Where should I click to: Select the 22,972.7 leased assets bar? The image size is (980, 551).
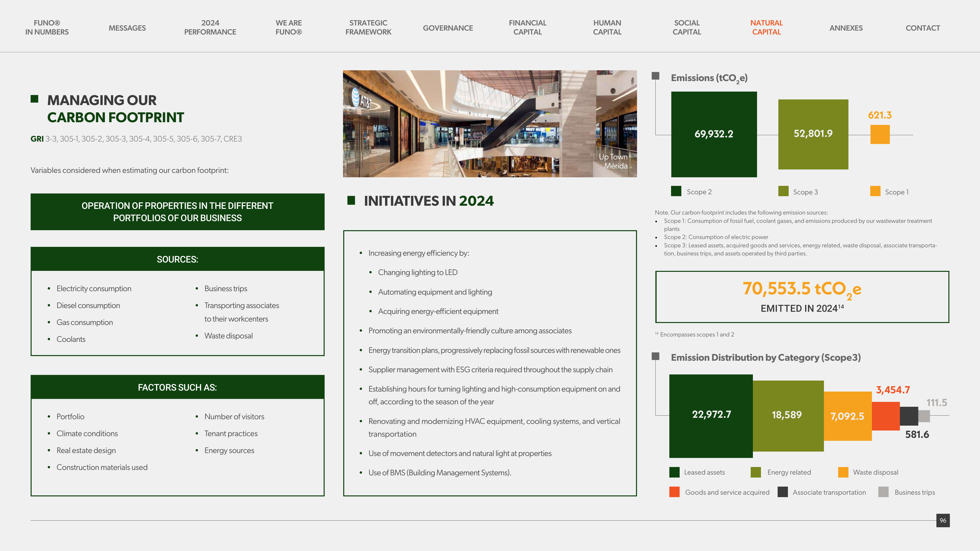click(x=711, y=416)
